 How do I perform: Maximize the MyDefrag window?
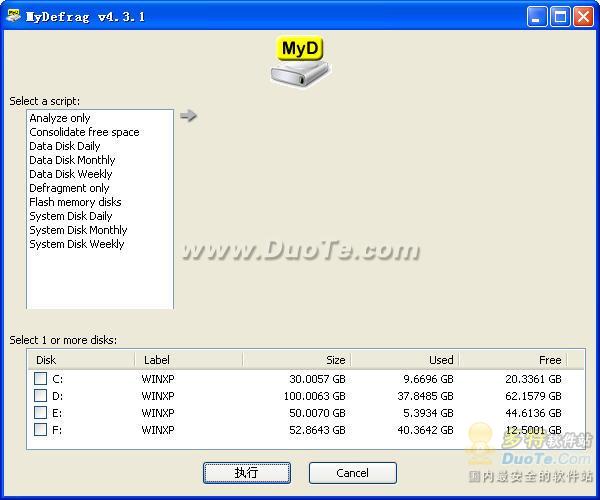[x=560, y=16]
